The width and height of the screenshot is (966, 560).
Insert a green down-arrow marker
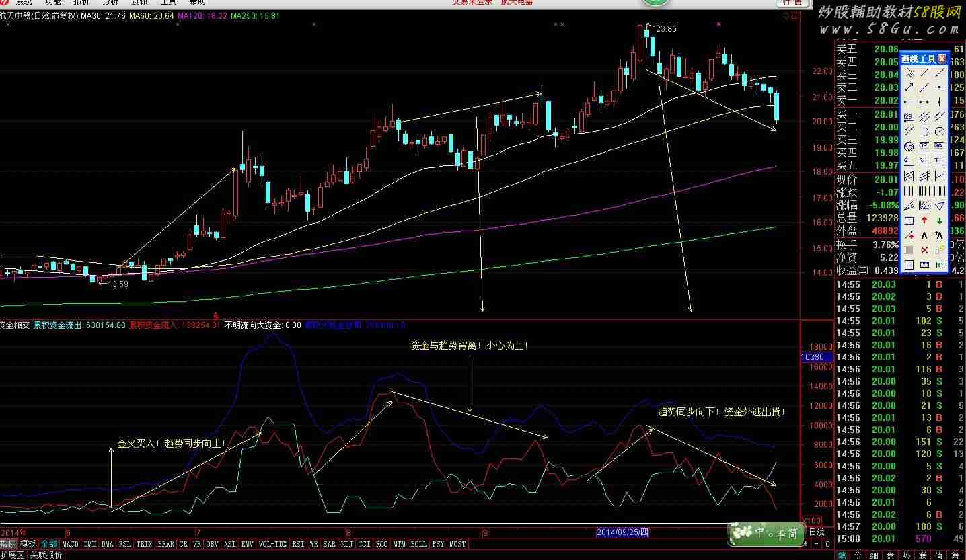click(940, 221)
